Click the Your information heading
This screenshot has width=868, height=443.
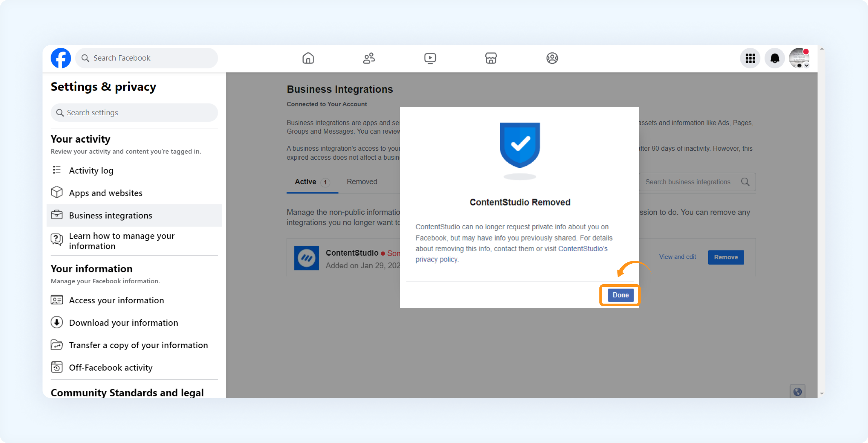92,269
